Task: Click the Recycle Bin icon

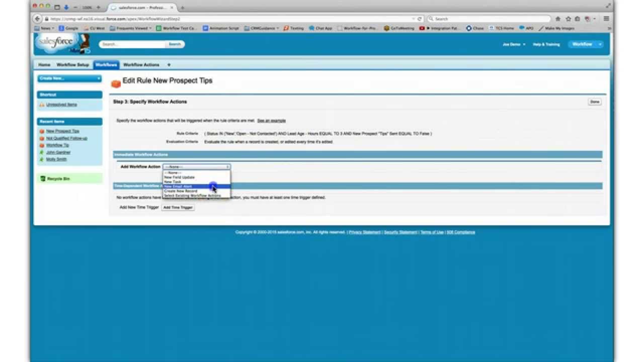Action: click(43, 178)
